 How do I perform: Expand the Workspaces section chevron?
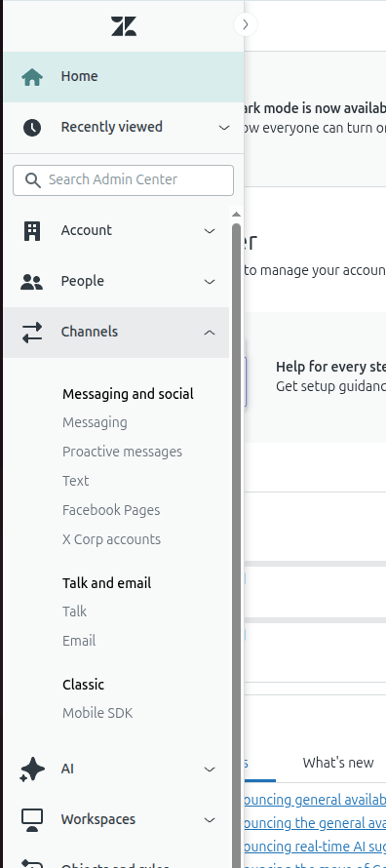coord(210,820)
